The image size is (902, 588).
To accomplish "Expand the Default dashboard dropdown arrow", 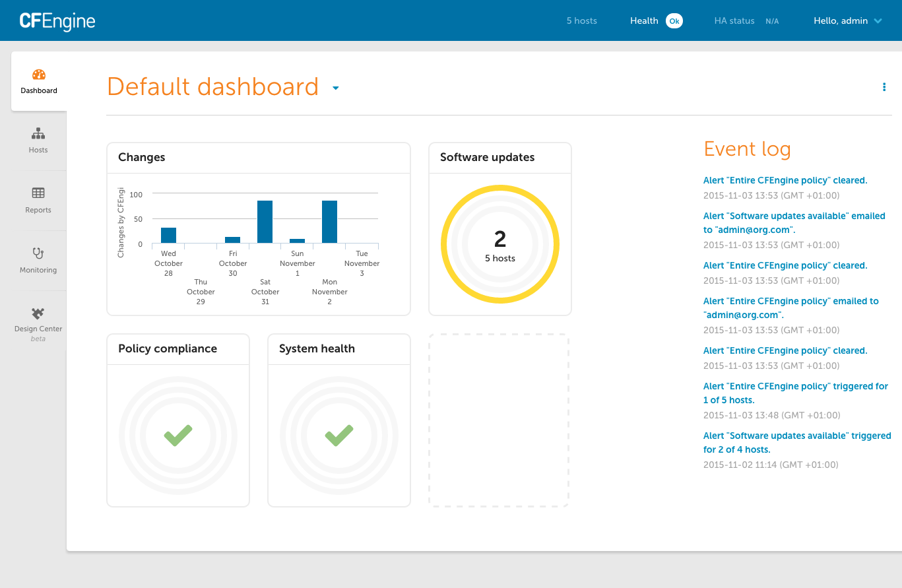I will click(x=336, y=88).
